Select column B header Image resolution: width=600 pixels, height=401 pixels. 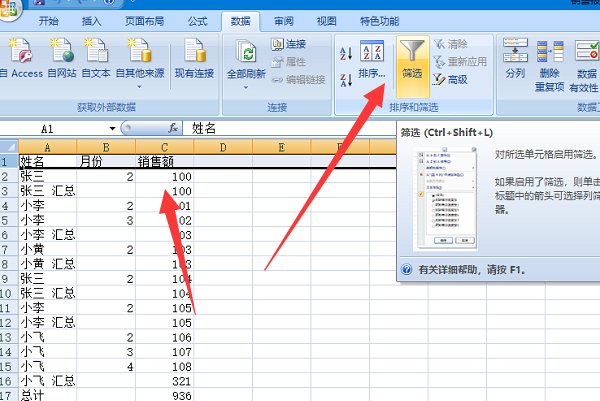click(106, 147)
